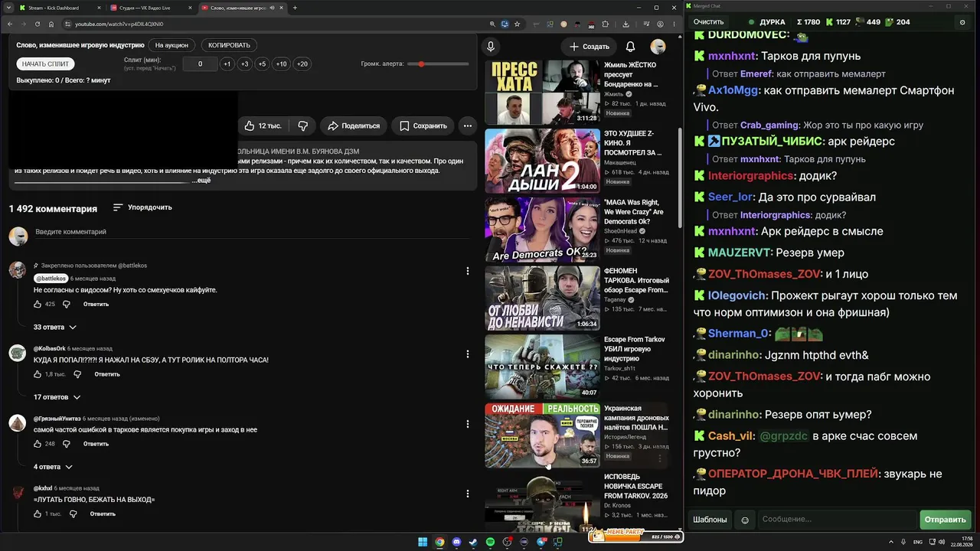Add +5 minutes to split
Screen dimensions: 980x551
pyautogui.click(x=262, y=64)
